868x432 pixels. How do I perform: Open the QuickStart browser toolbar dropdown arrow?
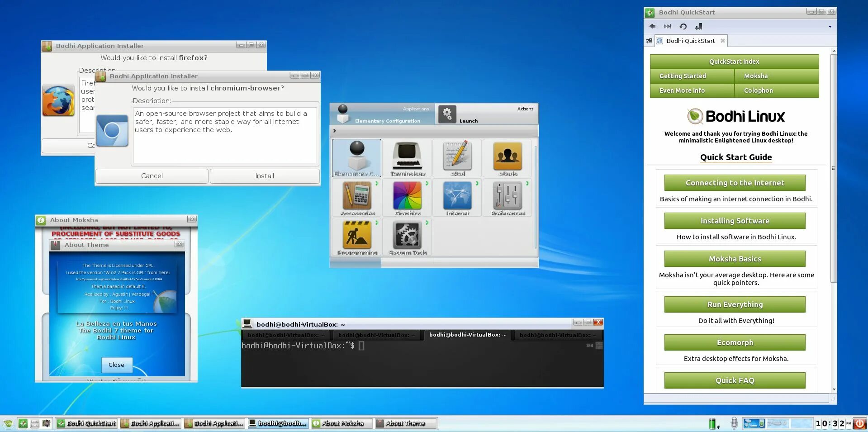[830, 27]
